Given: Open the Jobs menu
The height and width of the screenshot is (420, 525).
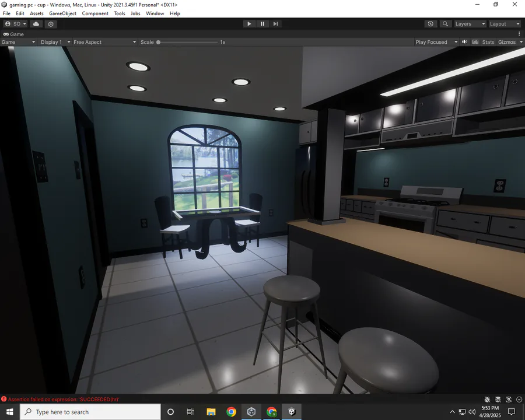Looking at the screenshot, I should tap(135, 13).
